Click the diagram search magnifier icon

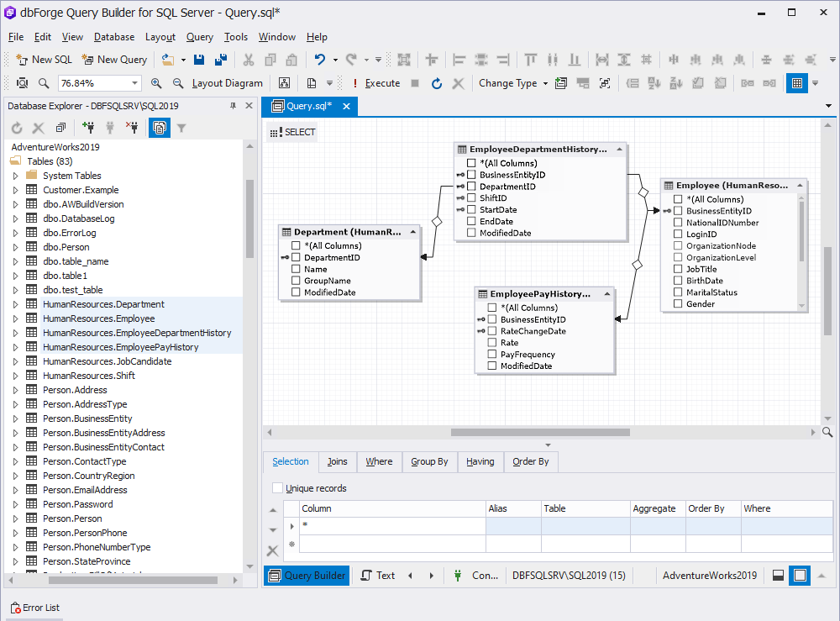pos(827,432)
